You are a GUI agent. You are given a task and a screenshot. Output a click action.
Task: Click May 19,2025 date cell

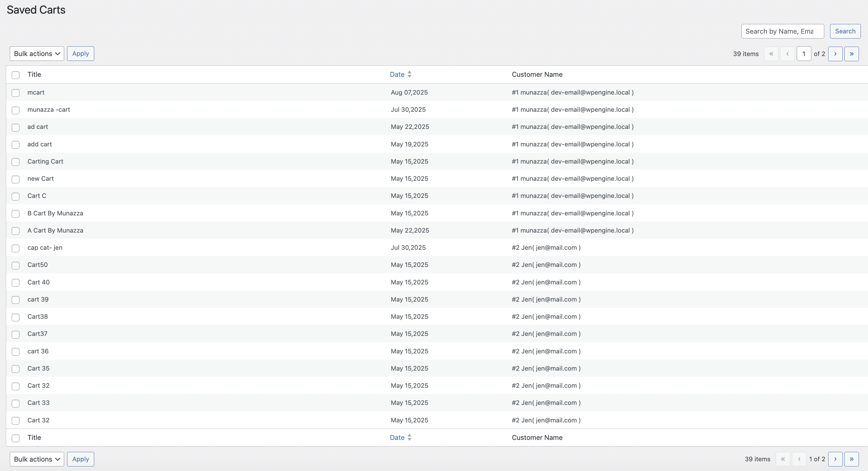(409, 144)
